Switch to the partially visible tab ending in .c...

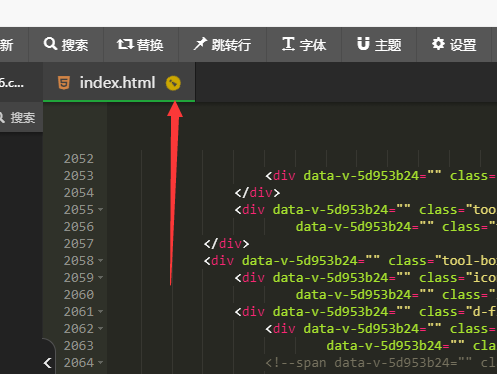pos(21,83)
